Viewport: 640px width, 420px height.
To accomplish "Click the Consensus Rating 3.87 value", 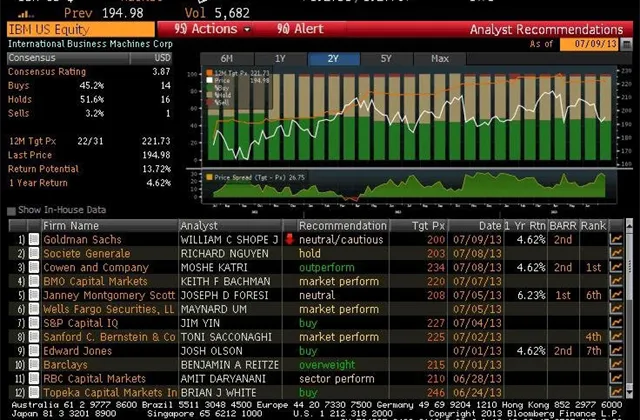I will tap(161, 71).
